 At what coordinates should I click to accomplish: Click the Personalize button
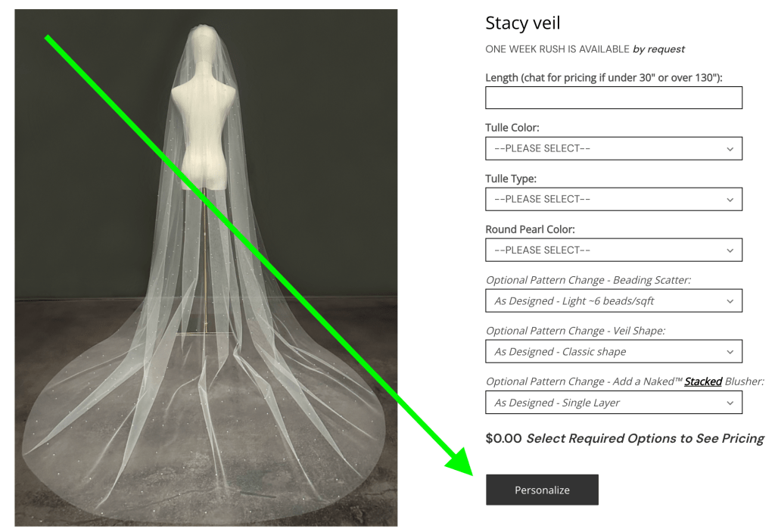(x=542, y=490)
